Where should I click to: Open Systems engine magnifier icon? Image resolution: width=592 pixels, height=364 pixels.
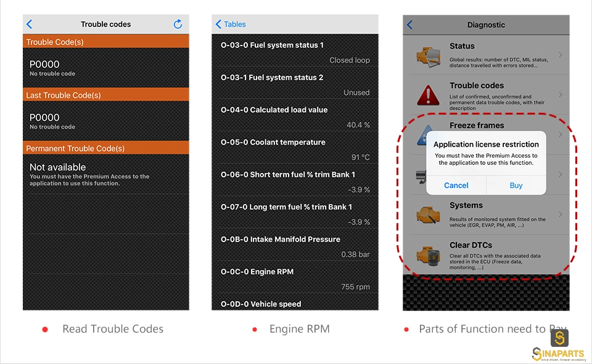pyautogui.click(x=428, y=215)
